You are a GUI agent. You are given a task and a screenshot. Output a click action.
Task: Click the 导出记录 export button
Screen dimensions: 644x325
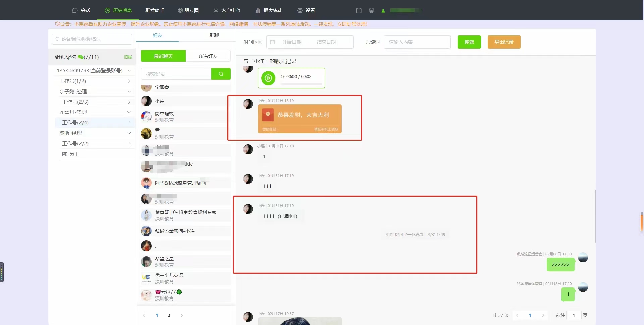pyautogui.click(x=503, y=42)
